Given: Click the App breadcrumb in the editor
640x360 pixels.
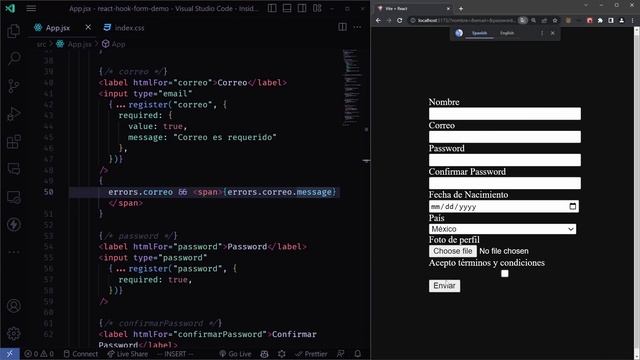Looking at the screenshot, I should pos(113,44).
